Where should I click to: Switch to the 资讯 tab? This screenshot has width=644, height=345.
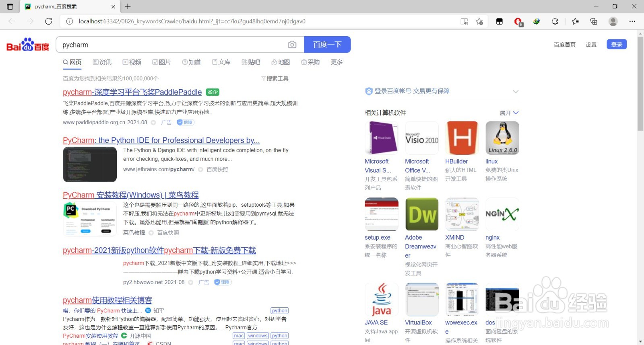pyautogui.click(x=102, y=62)
